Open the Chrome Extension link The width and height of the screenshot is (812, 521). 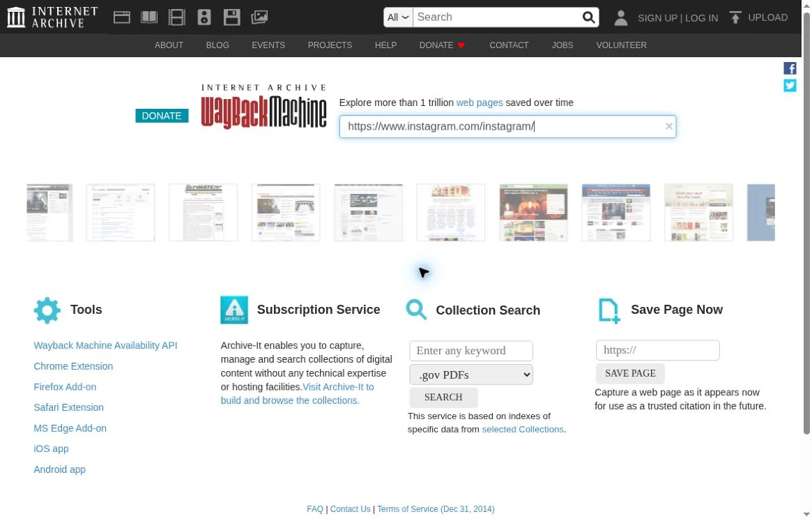(73, 367)
